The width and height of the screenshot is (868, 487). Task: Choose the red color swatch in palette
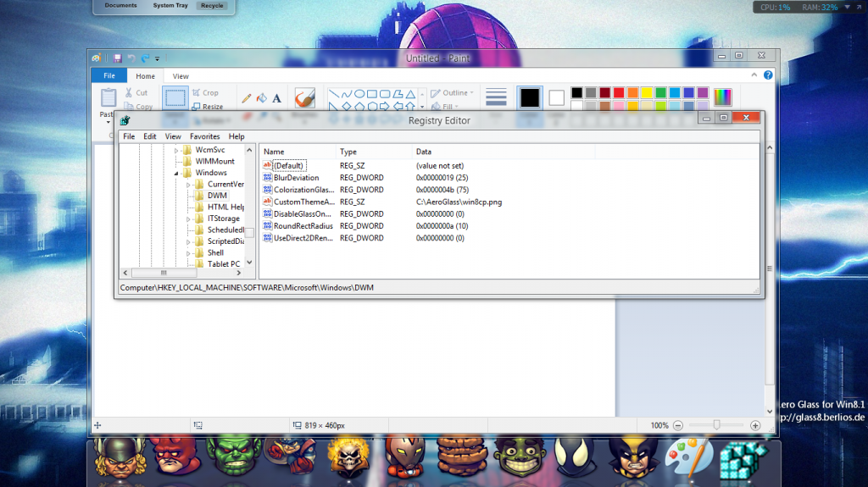(620, 92)
